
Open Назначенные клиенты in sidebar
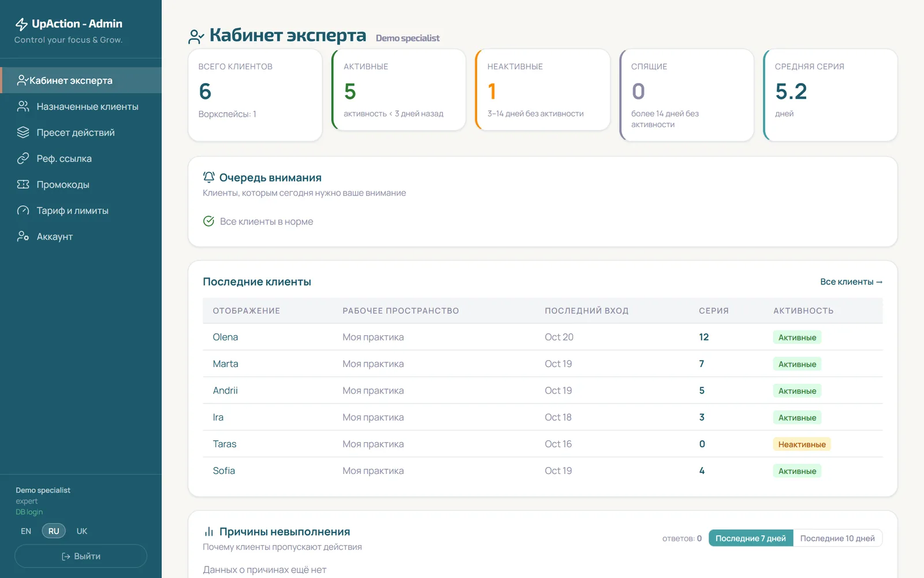click(81, 106)
